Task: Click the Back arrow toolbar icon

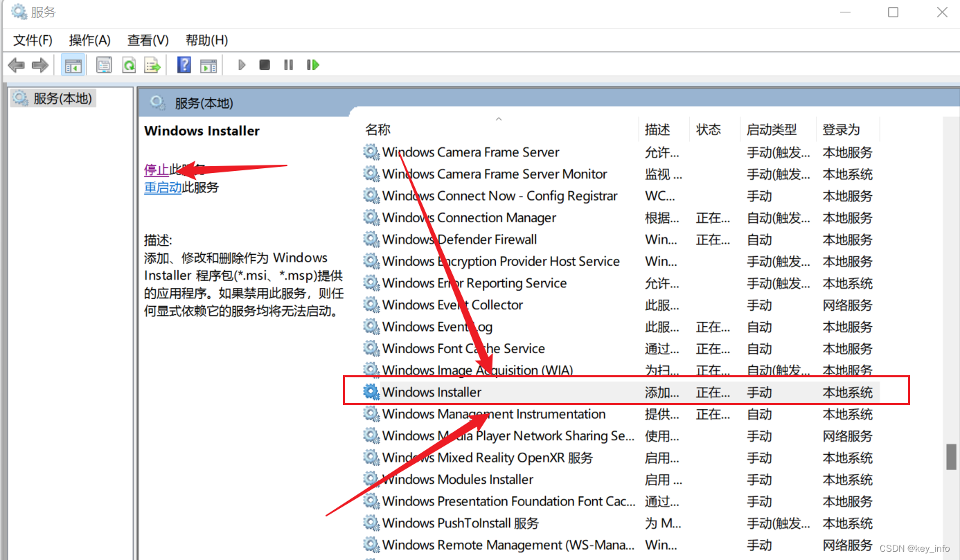Action: [17, 65]
